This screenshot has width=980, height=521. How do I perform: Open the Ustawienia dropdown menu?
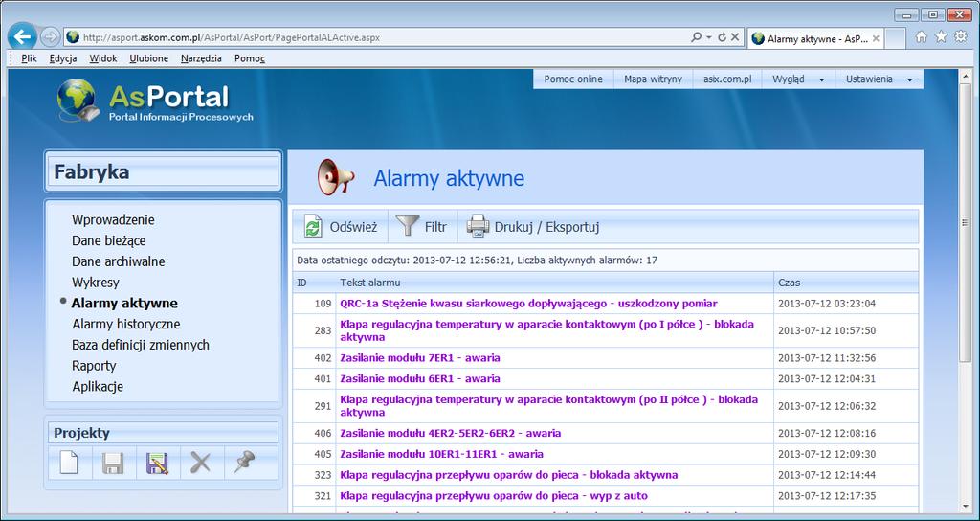[x=879, y=79]
